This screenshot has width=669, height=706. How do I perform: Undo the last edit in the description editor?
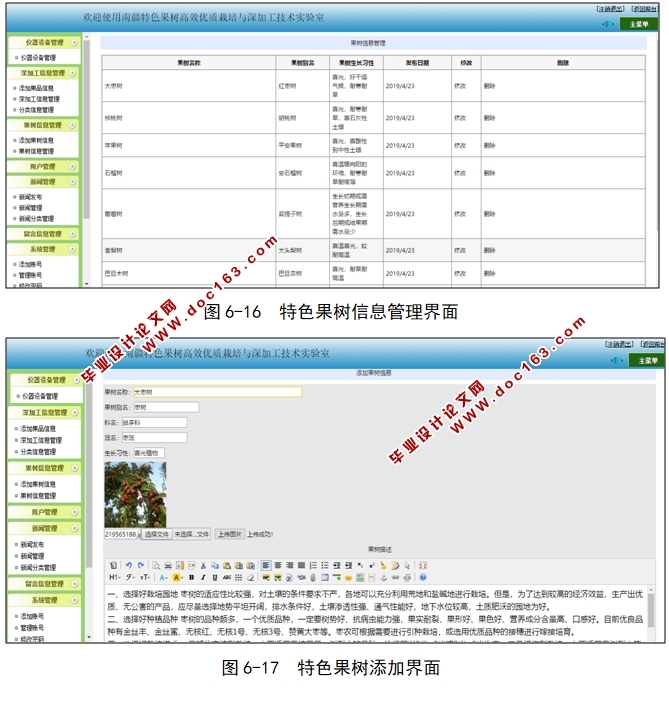point(129,566)
